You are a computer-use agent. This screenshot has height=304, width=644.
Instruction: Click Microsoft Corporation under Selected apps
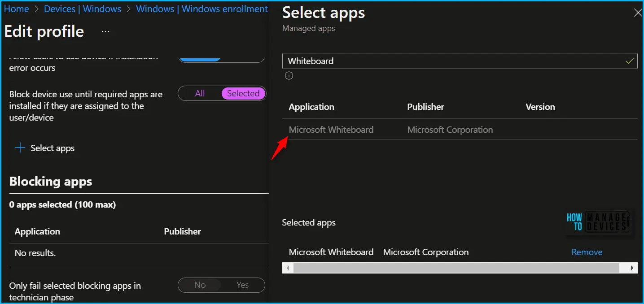[x=426, y=252]
